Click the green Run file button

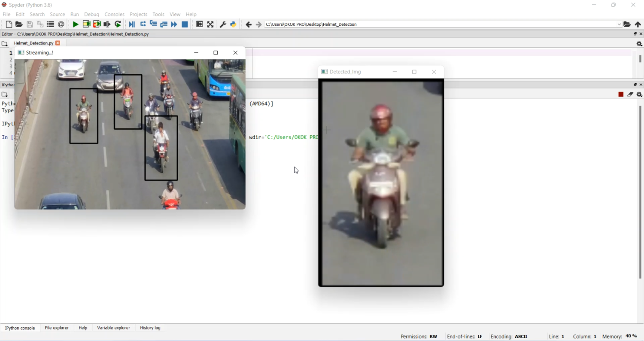click(76, 24)
